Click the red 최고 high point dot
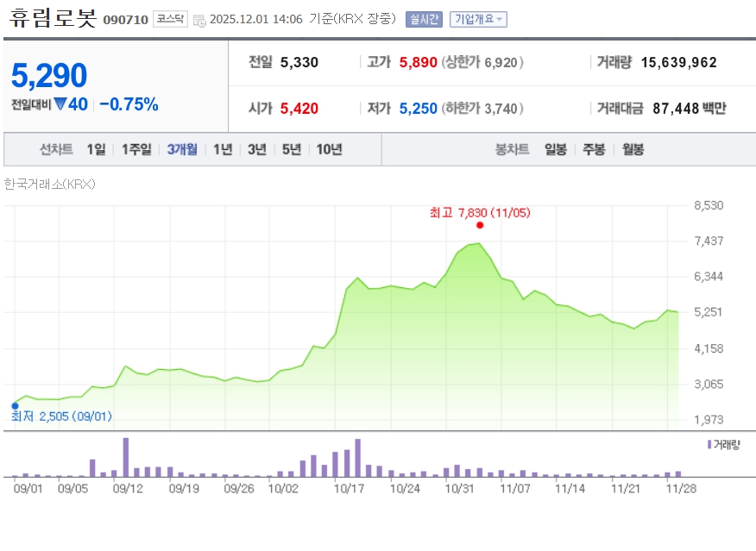Image resolution: width=756 pixels, height=551 pixels. [x=479, y=225]
